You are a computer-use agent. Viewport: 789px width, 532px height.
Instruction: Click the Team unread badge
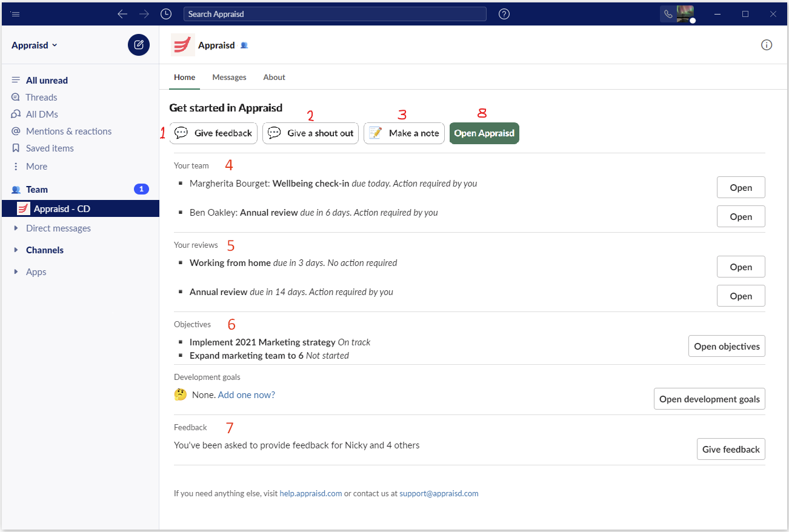click(x=141, y=190)
